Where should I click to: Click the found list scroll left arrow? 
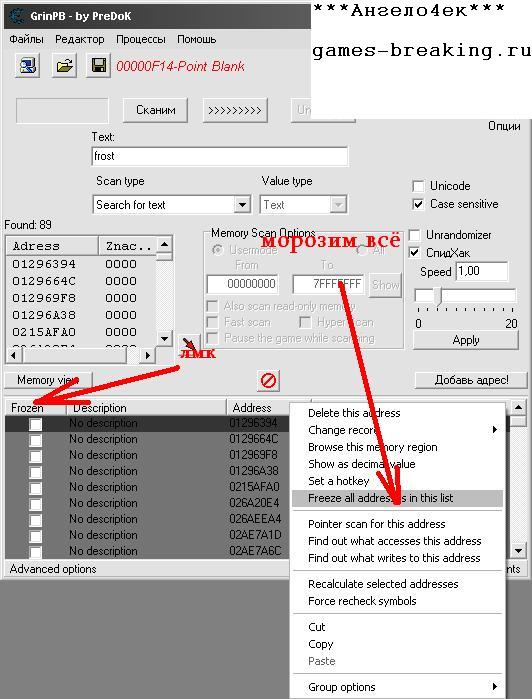coord(13,355)
